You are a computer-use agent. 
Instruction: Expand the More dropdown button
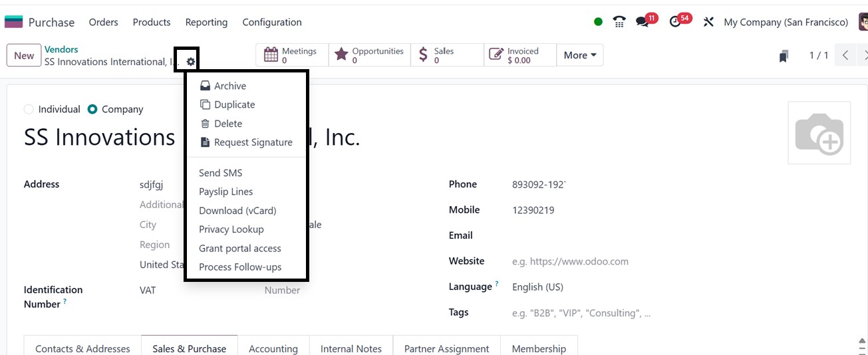pos(579,55)
